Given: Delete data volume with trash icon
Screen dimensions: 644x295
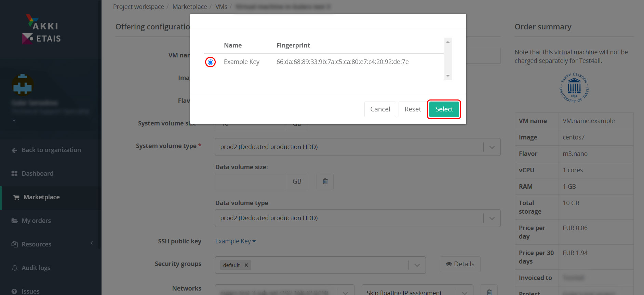Looking at the screenshot, I should (x=325, y=182).
